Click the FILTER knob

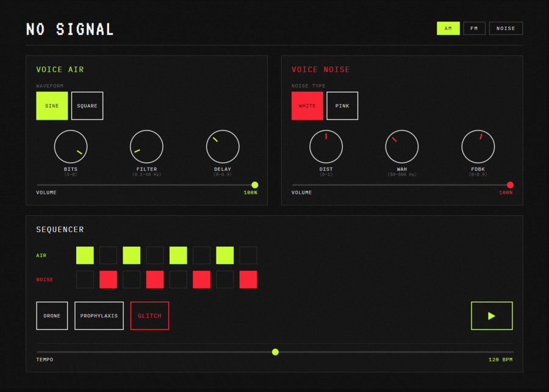(x=146, y=147)
